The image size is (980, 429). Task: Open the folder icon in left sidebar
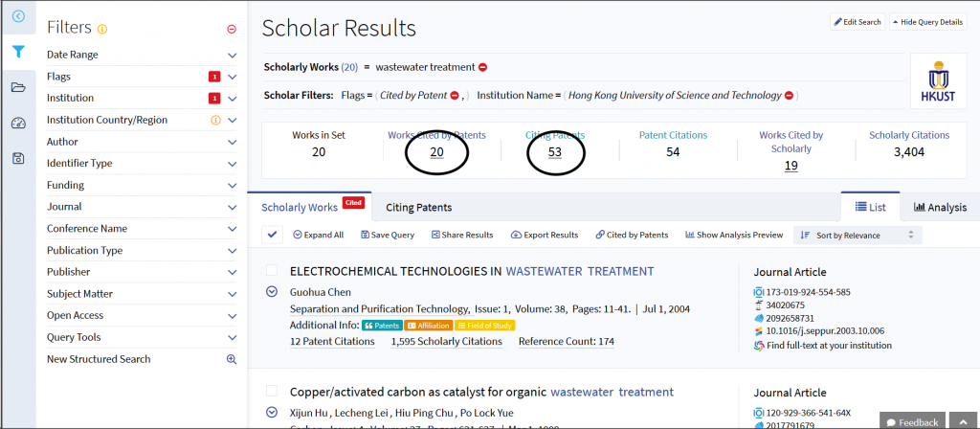pyautogui.click(x=18, y=88)
